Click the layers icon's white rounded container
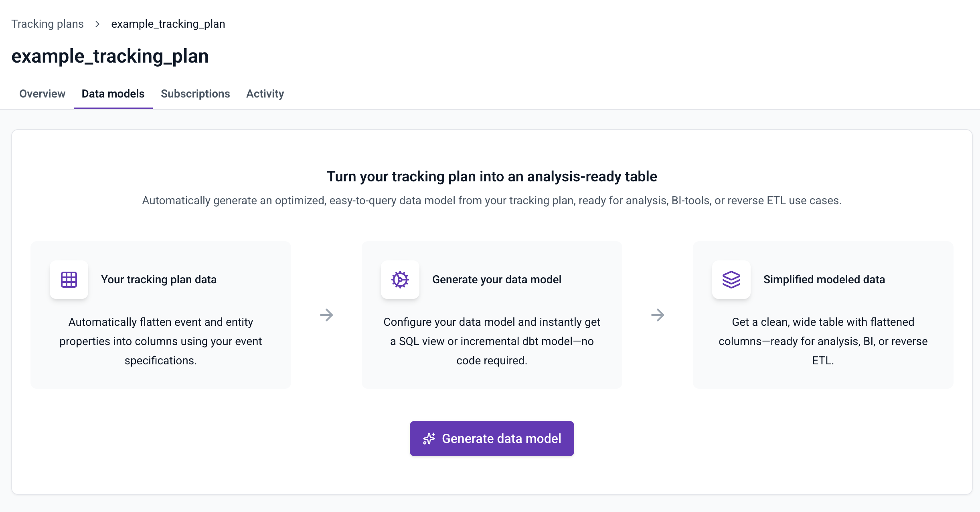 point(731,280)
